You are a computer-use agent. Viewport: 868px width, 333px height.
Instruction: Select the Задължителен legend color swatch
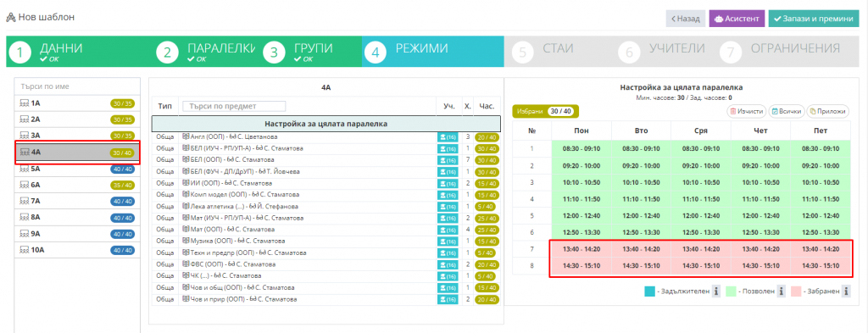coord(650,291)
